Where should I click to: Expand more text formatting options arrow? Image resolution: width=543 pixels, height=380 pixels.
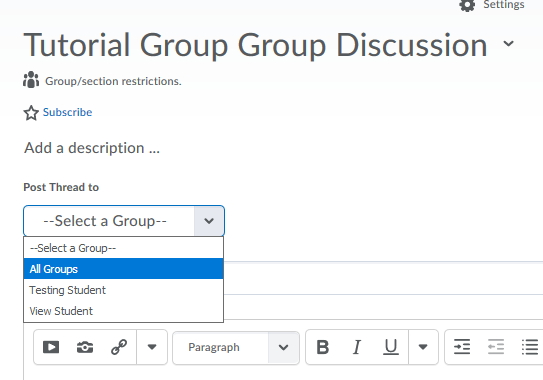[x=423, y=347]
